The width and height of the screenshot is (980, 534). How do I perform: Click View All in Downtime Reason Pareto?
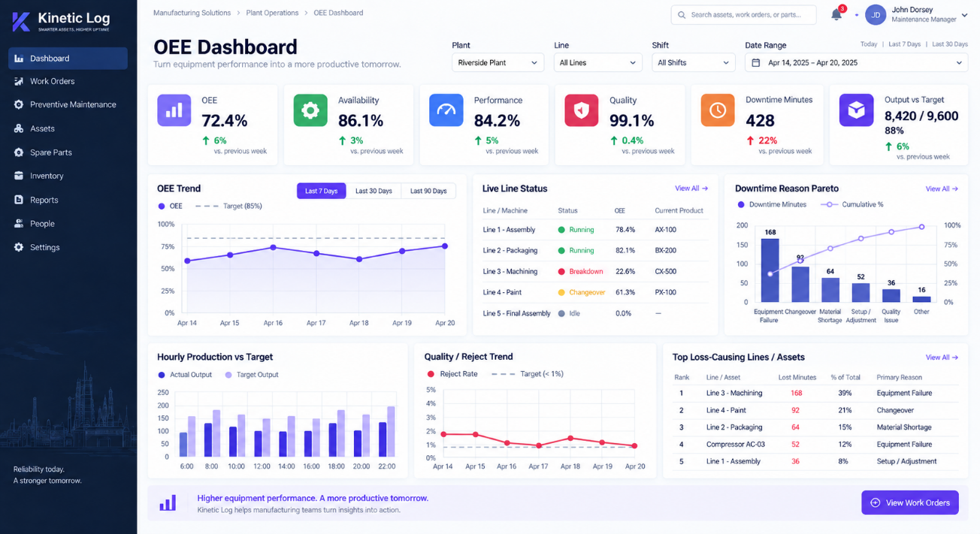coord(942,189)
